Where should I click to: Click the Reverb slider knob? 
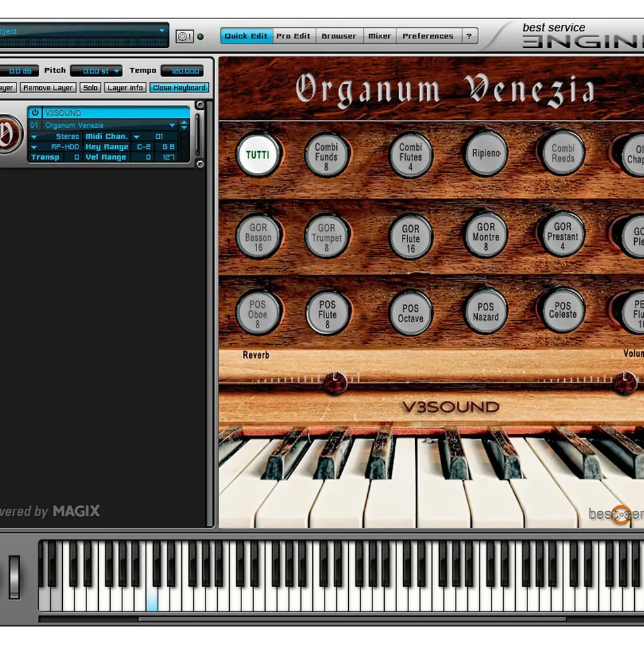click(x=335, y=382)
